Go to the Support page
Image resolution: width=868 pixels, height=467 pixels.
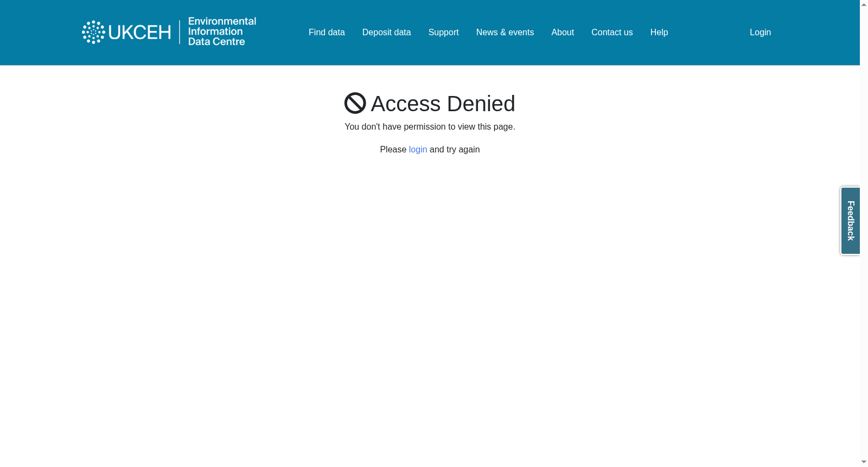point(443,33)
